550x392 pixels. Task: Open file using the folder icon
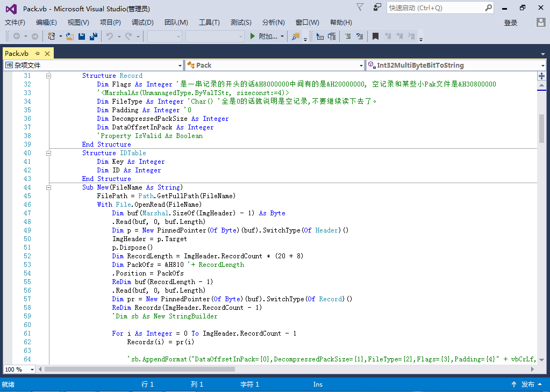[x=70, y=37]
